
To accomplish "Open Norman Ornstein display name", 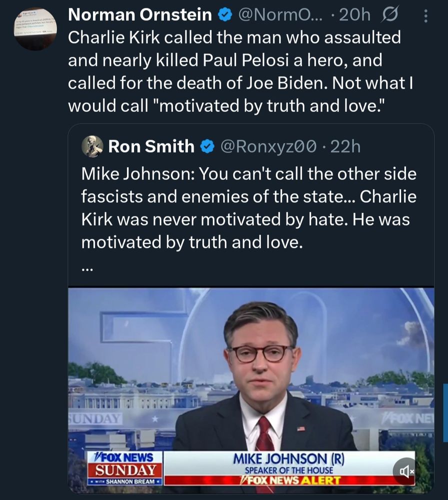I will (x=139, y=14).
